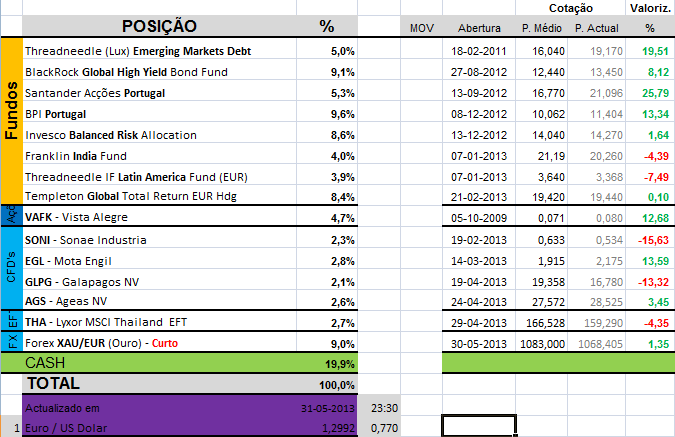Image resolution: width=675 pixels, height=437 pixels.
Task: Click the opening date 05-10-2009
Action: tap(479, 218)
